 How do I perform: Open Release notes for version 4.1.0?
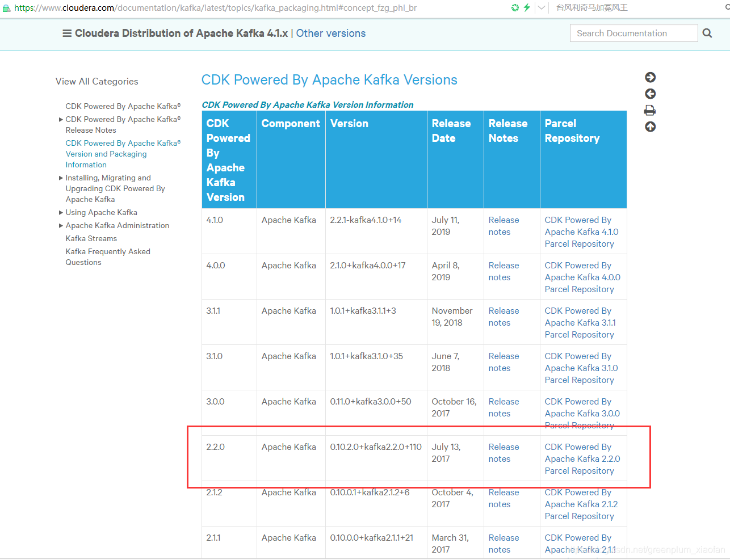click(504, 226)
